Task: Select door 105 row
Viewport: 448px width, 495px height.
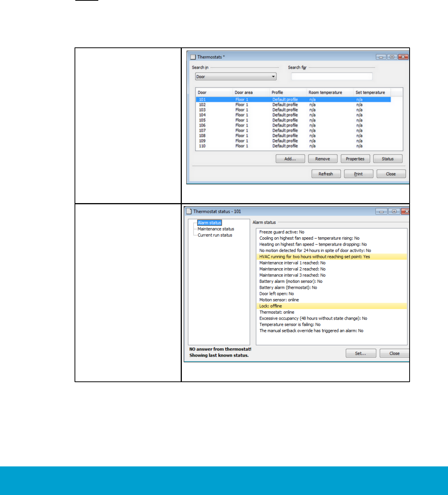Action: pos(293,120)
